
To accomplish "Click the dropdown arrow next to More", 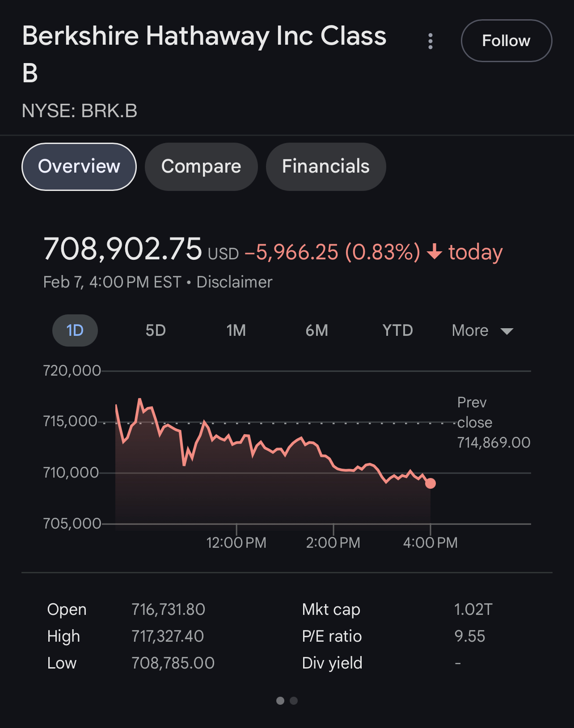I will coord(507,331).
